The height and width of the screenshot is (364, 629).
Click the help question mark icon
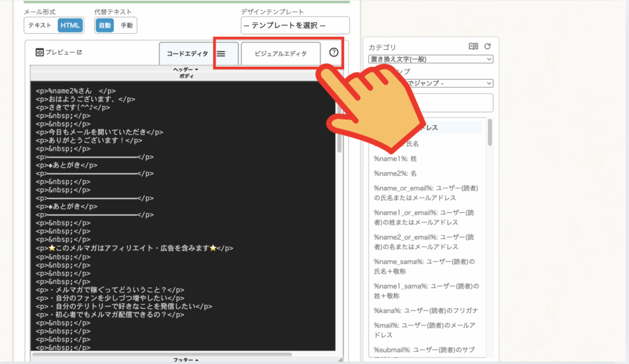tap(334, 53)
